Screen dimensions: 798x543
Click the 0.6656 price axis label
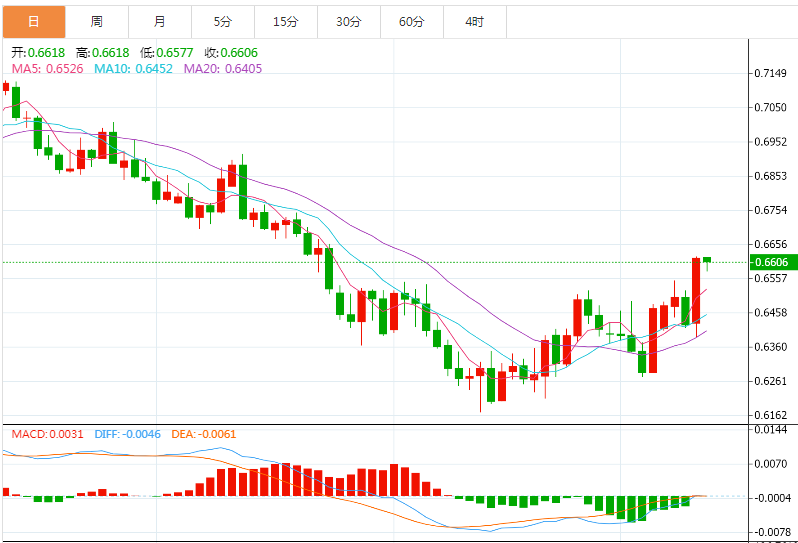click(771, 244)
